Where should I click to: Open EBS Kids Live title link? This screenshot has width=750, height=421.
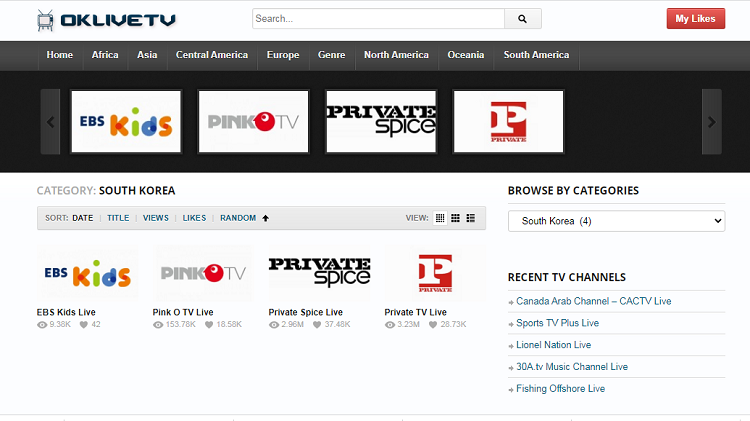(x=66, y=312)
